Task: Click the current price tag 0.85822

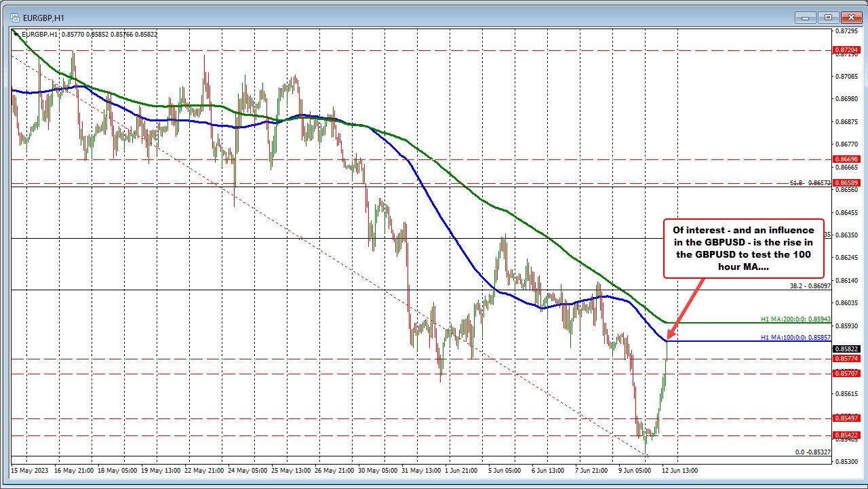Action: (x=847, y=349)
